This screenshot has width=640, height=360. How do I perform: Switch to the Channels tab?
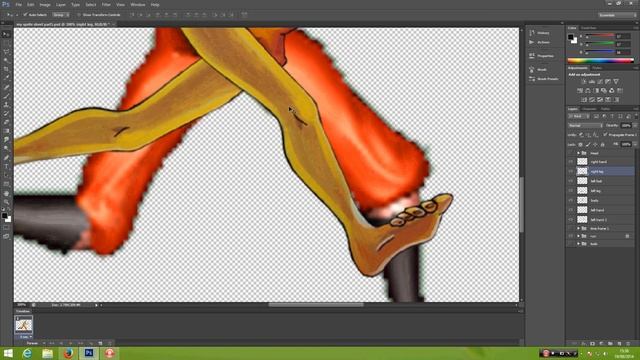pyautogui.click(x=589, y=109)
